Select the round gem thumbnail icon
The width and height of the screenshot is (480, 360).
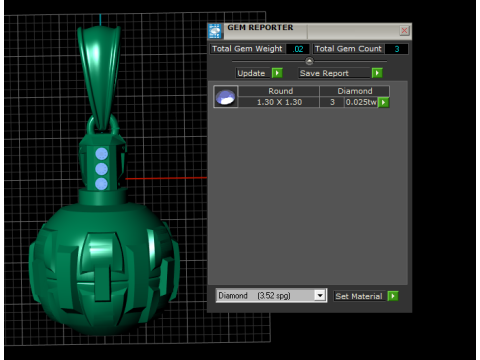tap(226, 97)
